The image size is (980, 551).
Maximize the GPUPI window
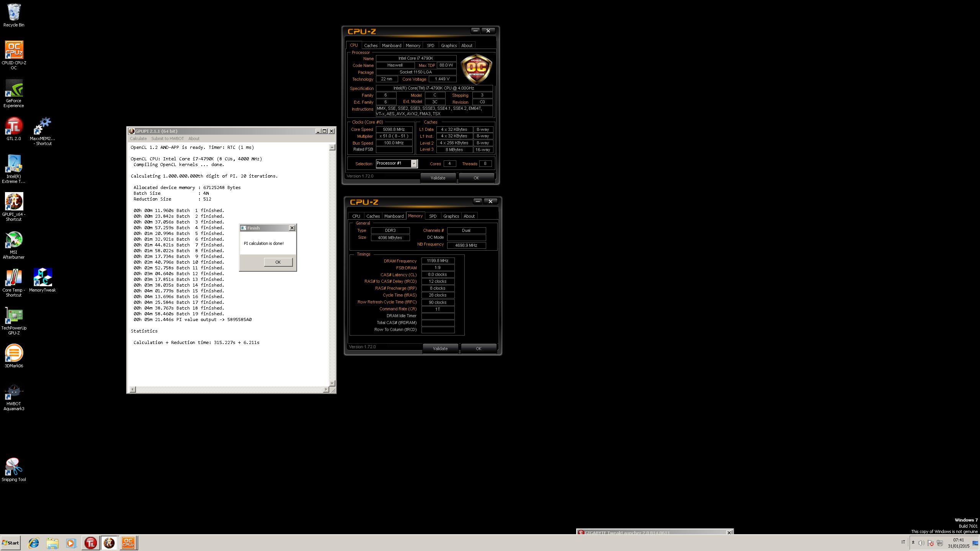[324, 131]
